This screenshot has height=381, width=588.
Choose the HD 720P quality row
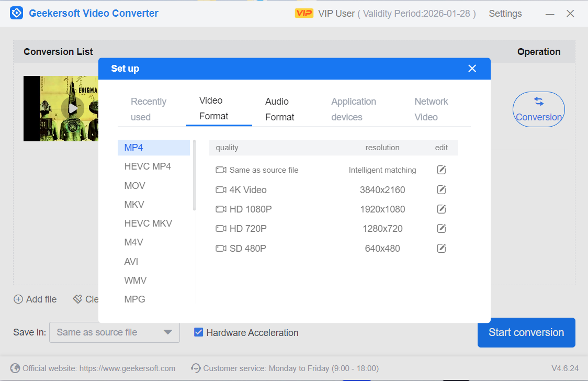pos(333,228)
